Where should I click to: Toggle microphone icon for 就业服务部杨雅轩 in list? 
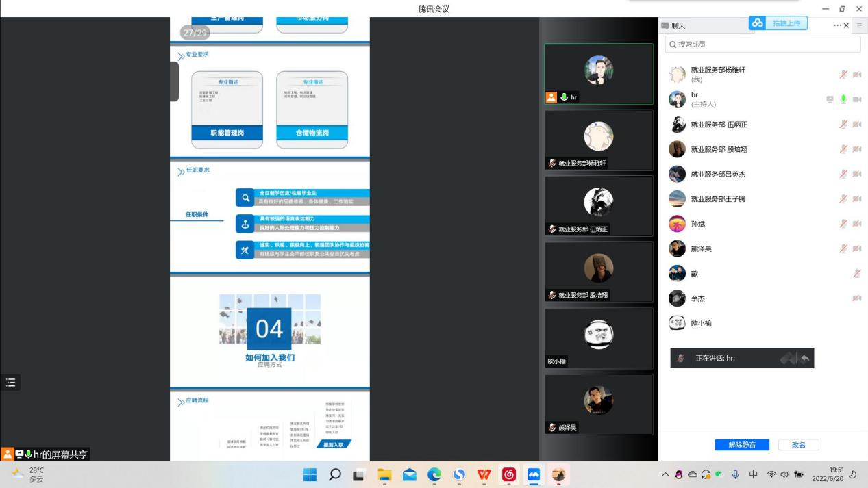click(x=843, y=74)
